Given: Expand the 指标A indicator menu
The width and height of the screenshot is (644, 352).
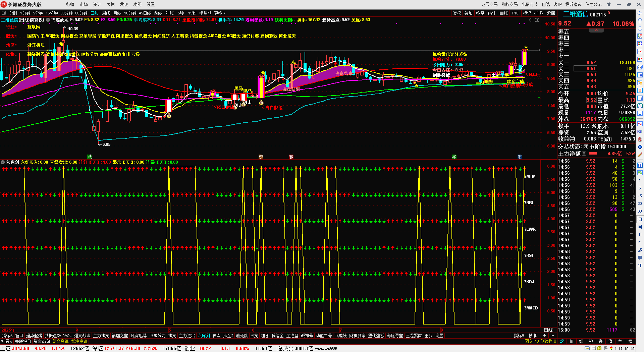Looking at the screenshot, I should (7, 336).
